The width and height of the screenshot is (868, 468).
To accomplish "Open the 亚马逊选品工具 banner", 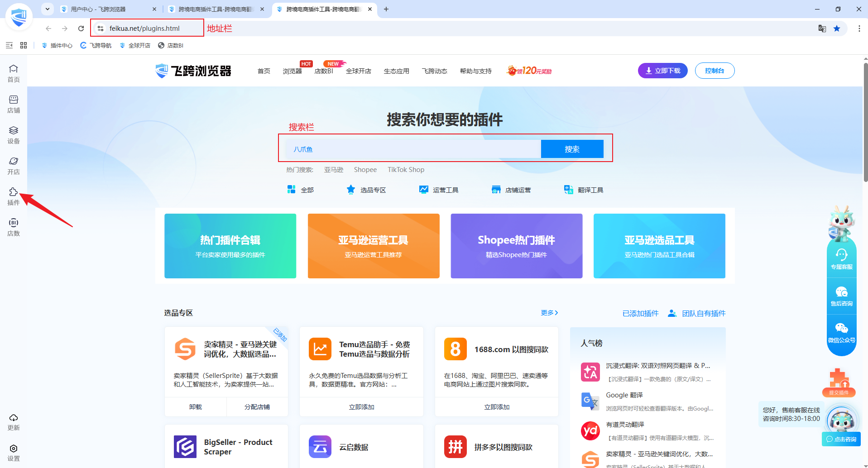I will pos(659,246).
